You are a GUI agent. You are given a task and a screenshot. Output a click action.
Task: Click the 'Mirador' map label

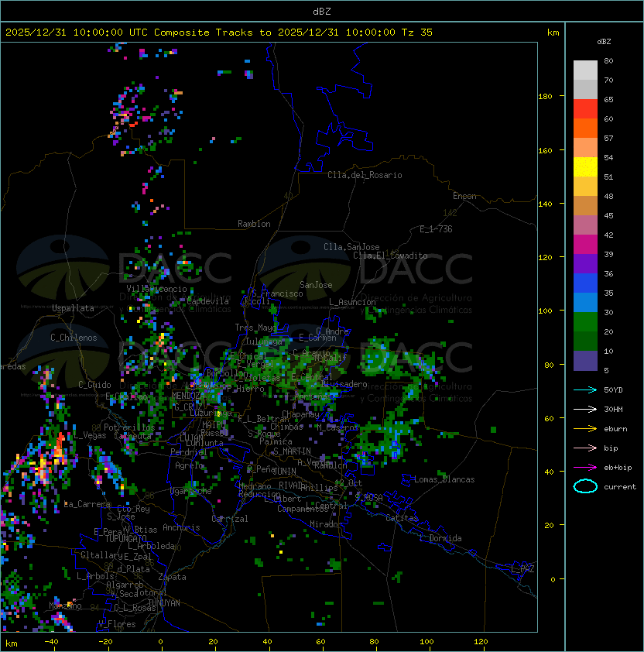(326, 524)
